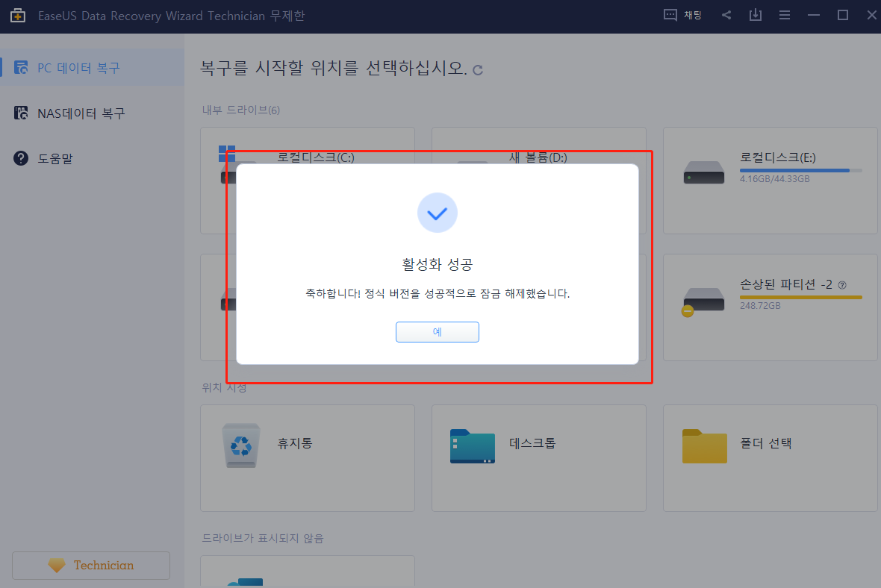Click the refresh icon next to the heading
Image resolution: width=881 pixels, height=588 pixels.
click(477, 69)
